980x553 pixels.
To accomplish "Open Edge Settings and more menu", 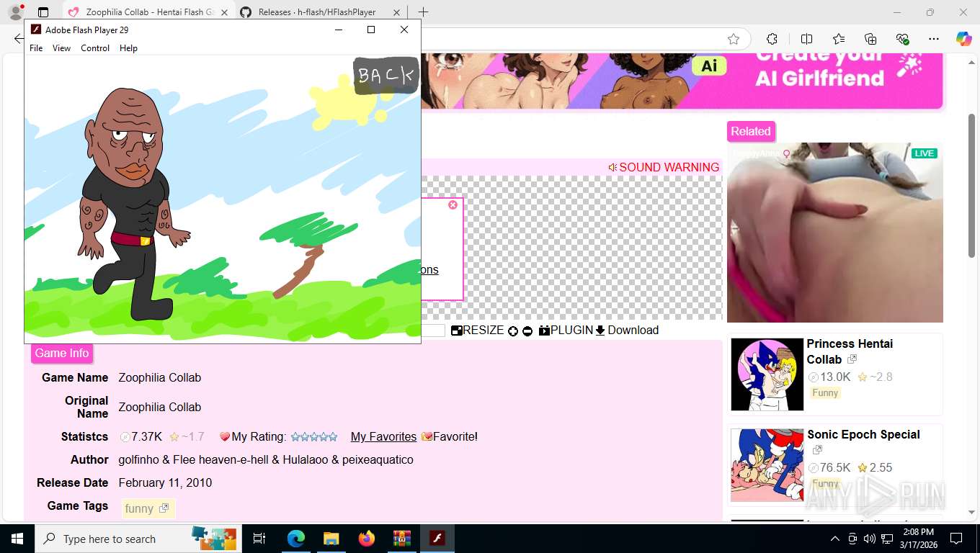I will pyautogui.click(x=934, y=39).
